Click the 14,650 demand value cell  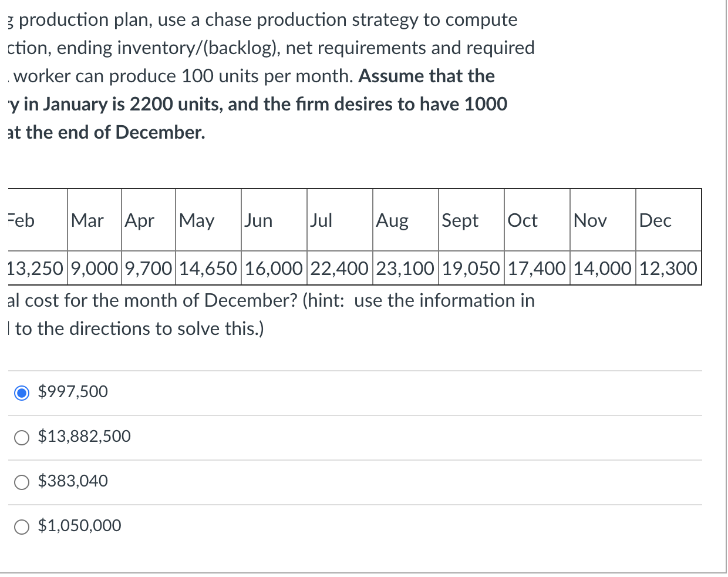tap(208, 269)
